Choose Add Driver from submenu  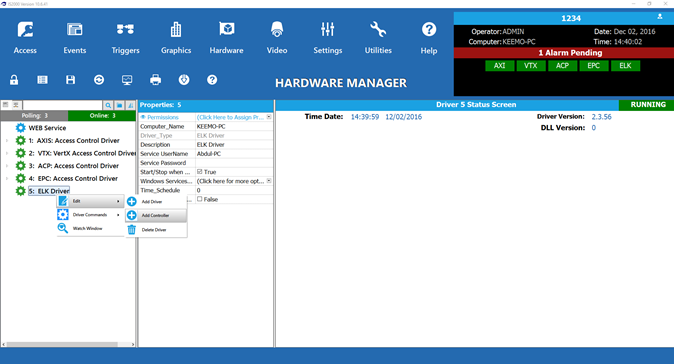point(156,202)
